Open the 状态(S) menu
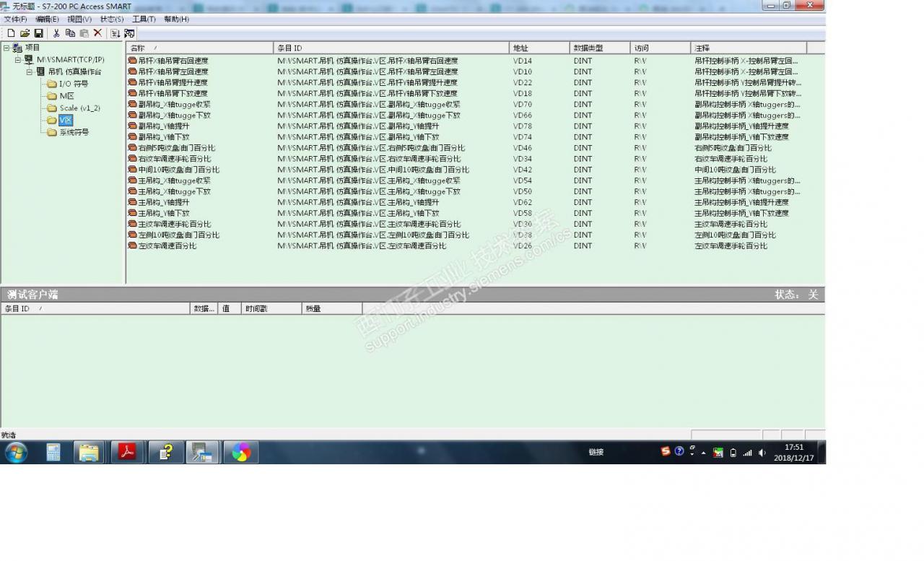924x561 pixels. coord(112,19)
